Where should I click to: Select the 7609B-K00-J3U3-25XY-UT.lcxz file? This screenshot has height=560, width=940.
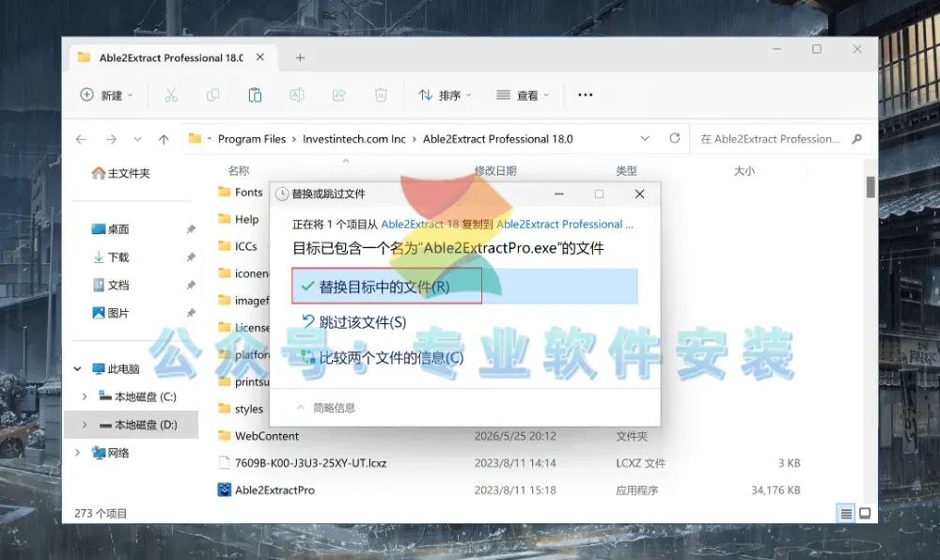tap(302, 463)
